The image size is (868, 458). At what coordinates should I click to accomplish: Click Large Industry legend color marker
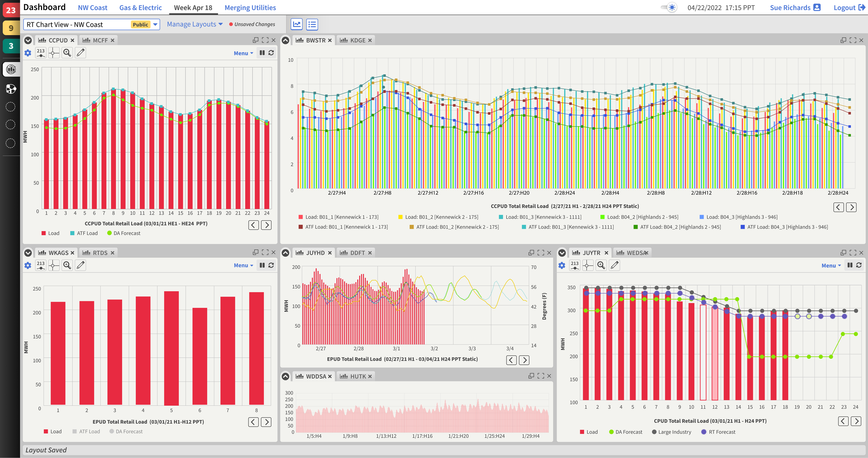(x=654, y=432)
